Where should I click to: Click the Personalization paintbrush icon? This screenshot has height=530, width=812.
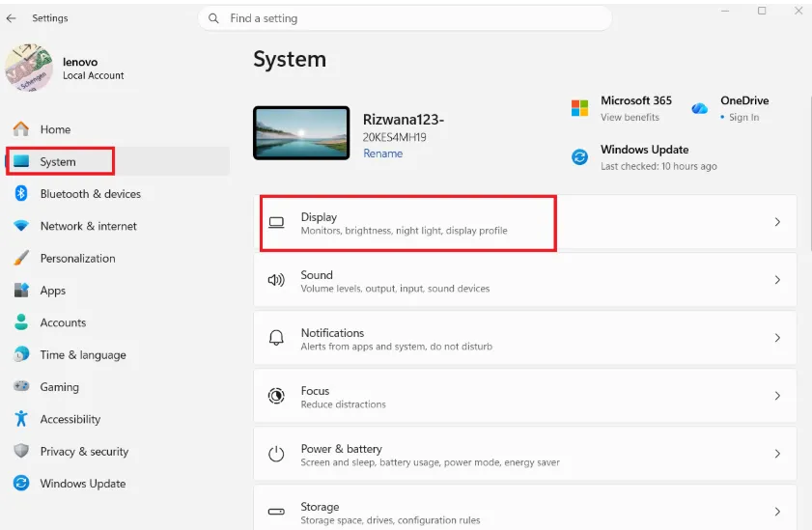pos(21,258)
